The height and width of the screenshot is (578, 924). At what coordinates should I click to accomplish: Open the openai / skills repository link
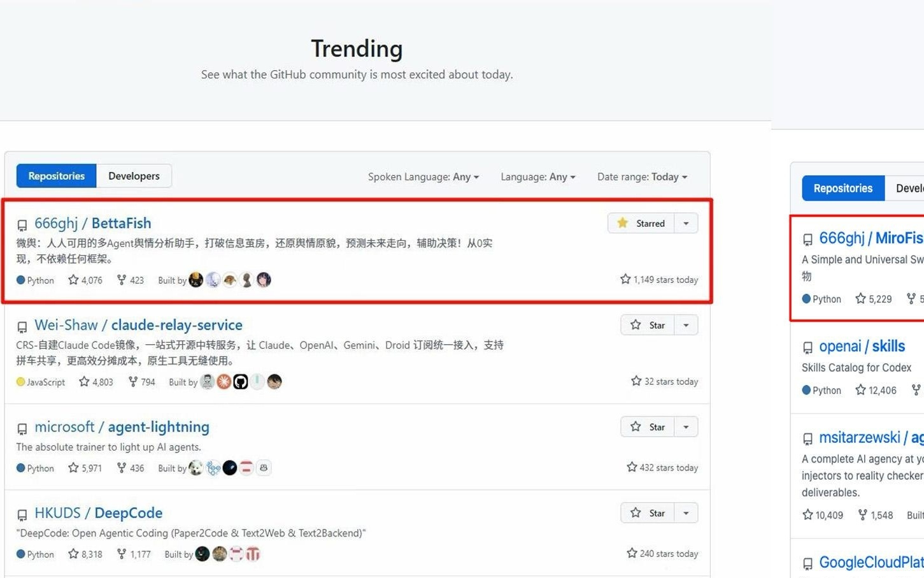862,346
